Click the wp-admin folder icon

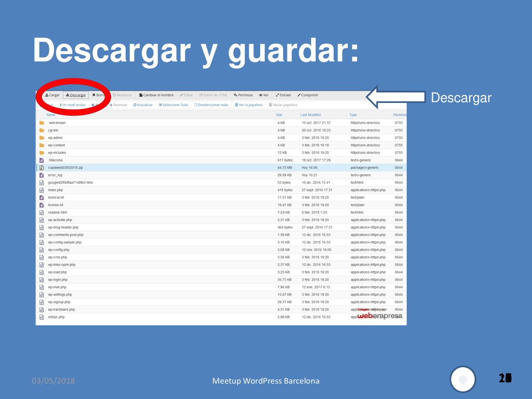coord(42,138)
